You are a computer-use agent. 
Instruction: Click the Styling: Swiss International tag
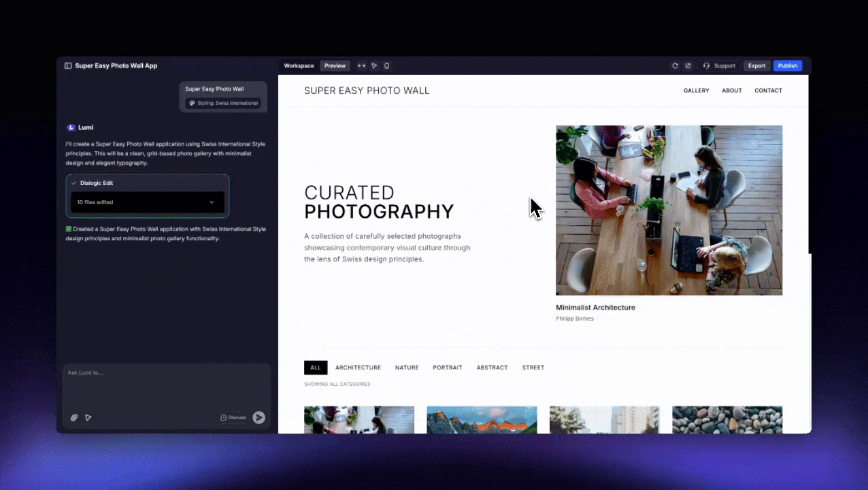223,103
